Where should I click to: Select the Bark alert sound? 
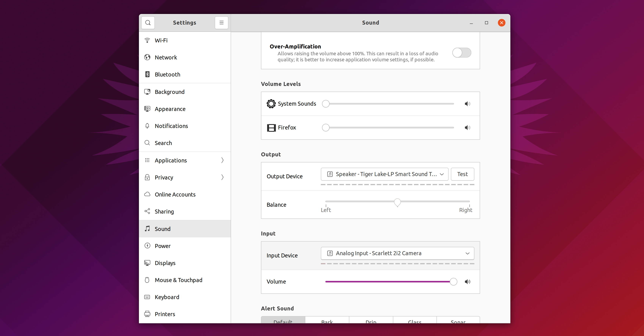[327, 321]
